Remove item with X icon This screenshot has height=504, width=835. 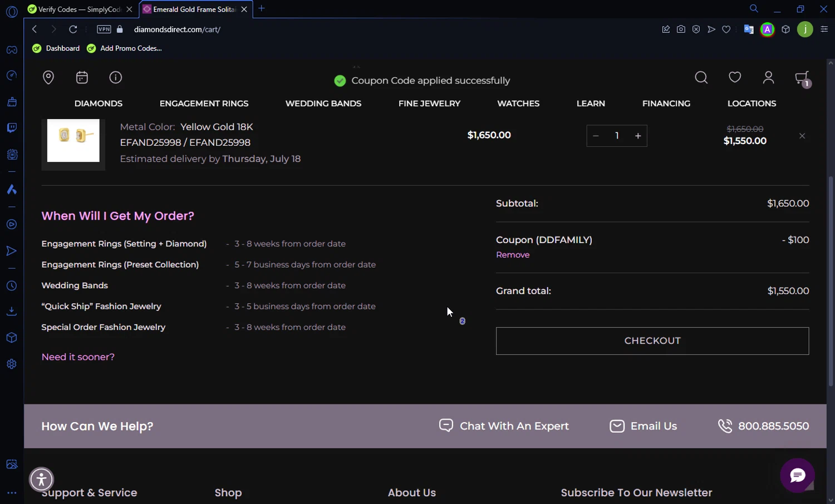tap(802, 136)
